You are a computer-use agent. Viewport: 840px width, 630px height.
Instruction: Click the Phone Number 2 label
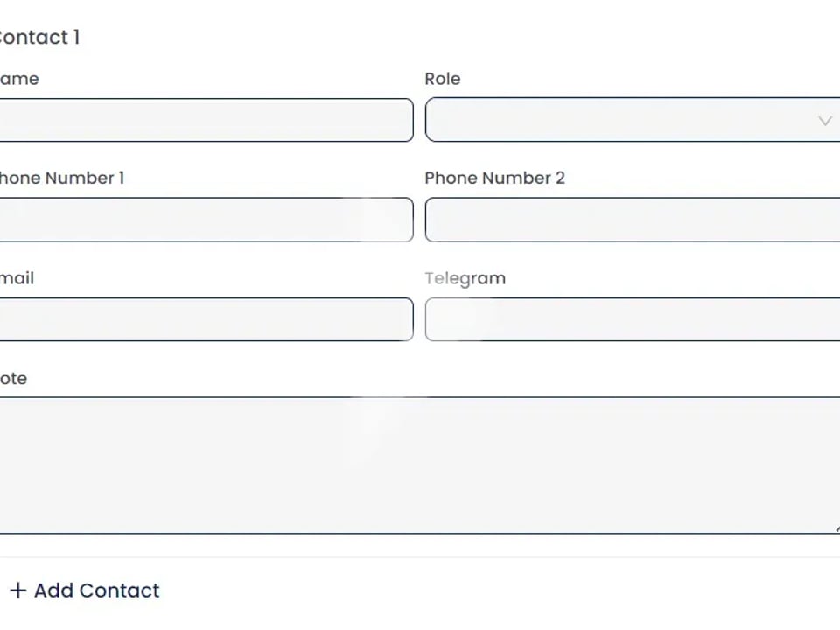coord(494,178)
